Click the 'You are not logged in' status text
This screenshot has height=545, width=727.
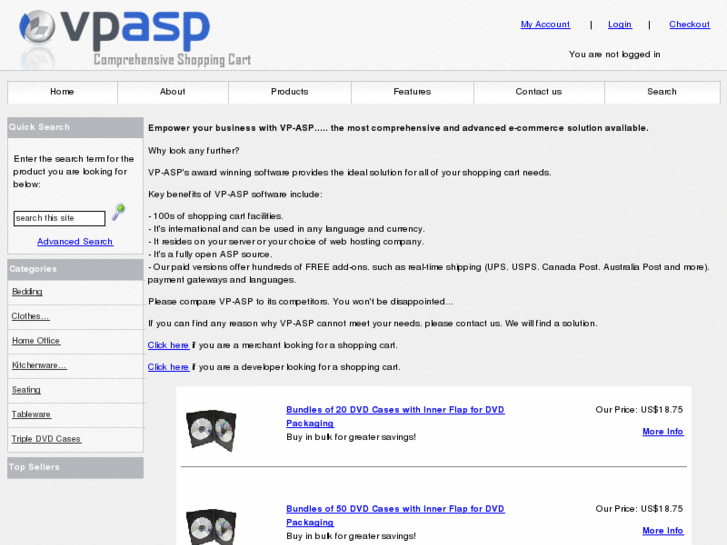tap(614, 54)
